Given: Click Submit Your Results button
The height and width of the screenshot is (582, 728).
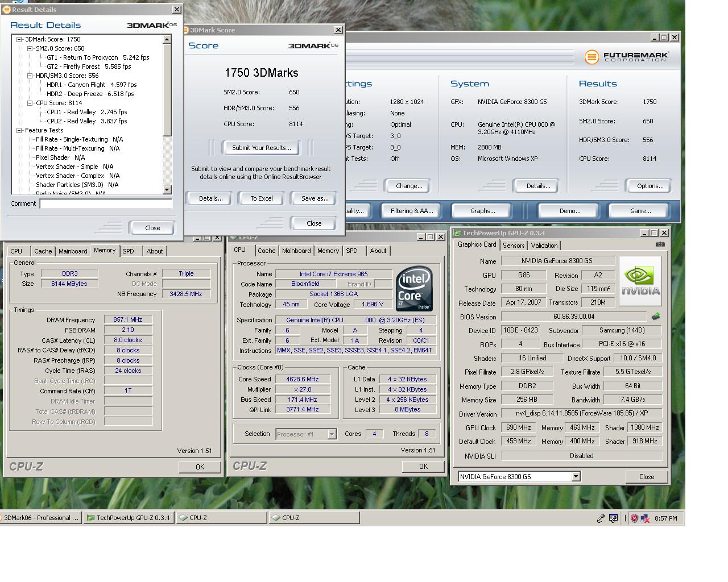Looking at the screenshot, I should coord(262,148).
